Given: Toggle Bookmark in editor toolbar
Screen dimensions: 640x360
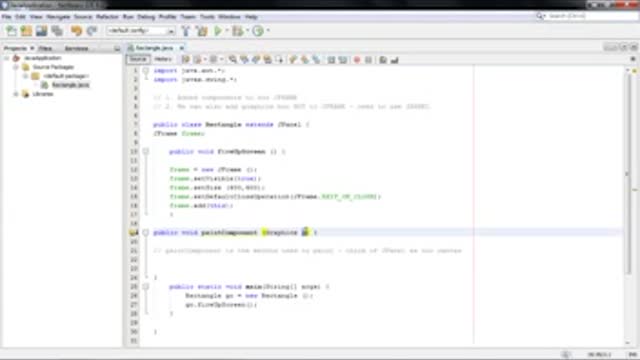Looking at the screenshot, I should (317, 60).
